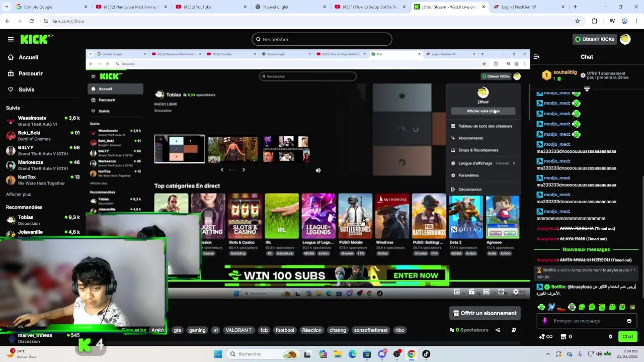The image size is (644, 362).
Task: Open Chrome media controls icon
Action: pos(612,21)
